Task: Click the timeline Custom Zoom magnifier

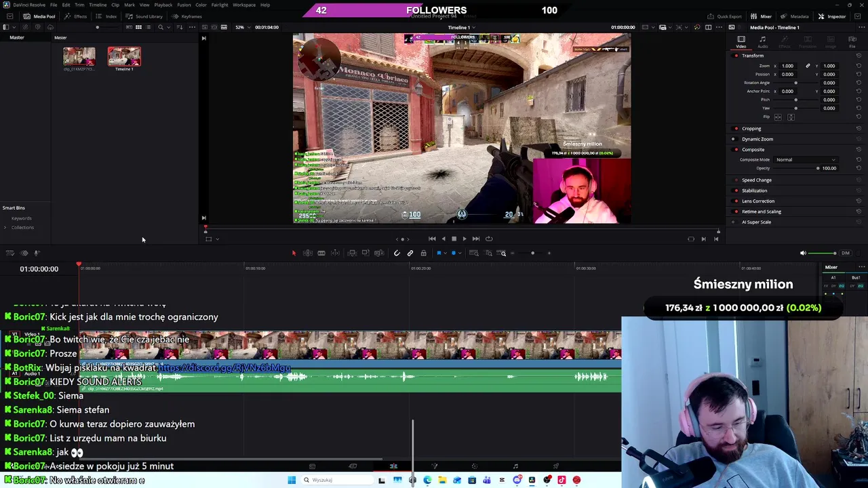Action: click(x=502, y=253)
